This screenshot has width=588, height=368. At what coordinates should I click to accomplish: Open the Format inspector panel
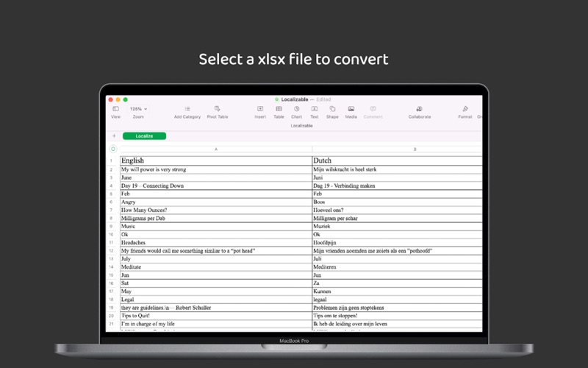465,109
